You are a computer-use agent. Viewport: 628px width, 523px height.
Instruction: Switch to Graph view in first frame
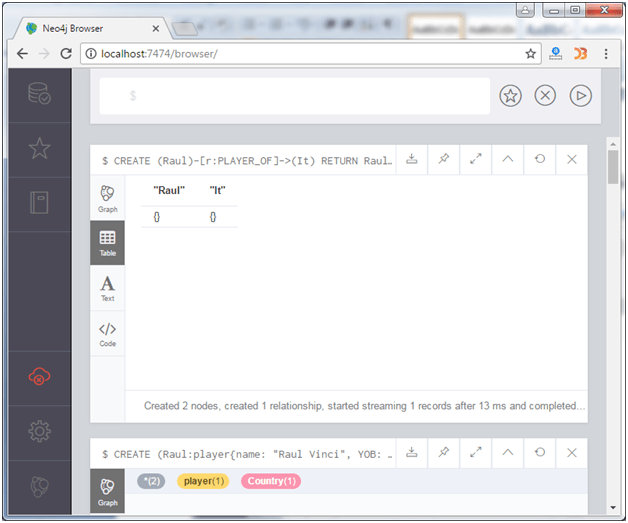[x=107, y=199]
